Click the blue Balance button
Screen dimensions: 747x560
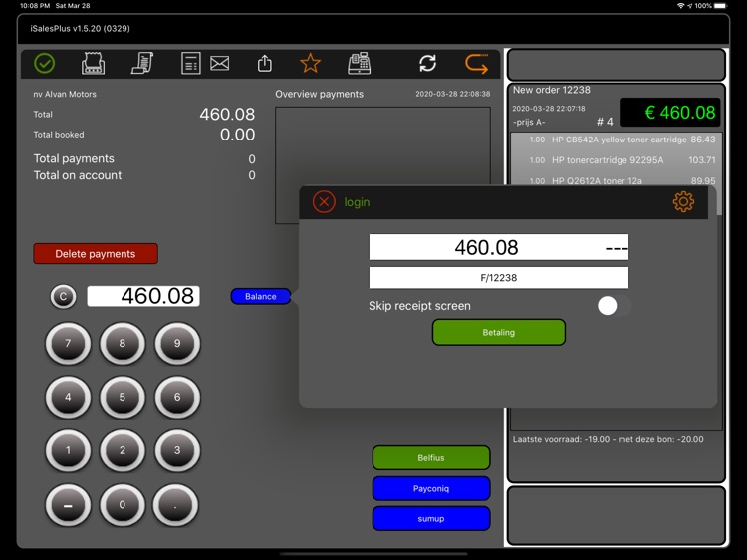(x=261, y=296)
